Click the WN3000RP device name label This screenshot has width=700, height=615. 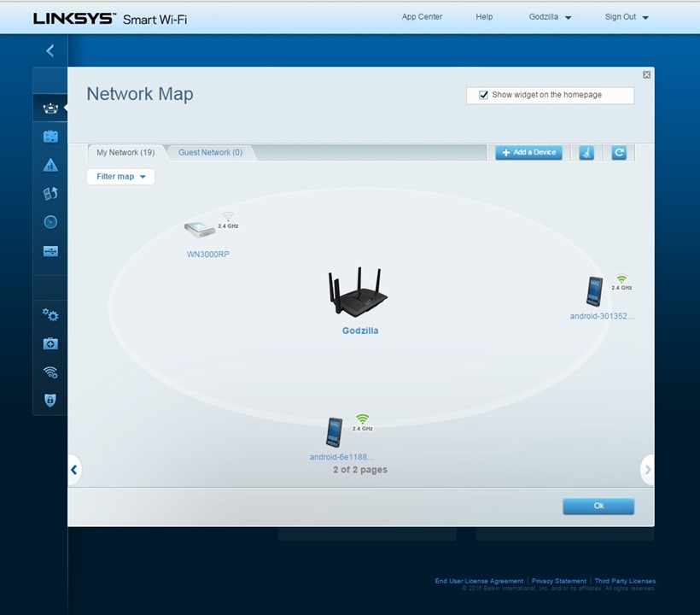(x=208, y=255)
